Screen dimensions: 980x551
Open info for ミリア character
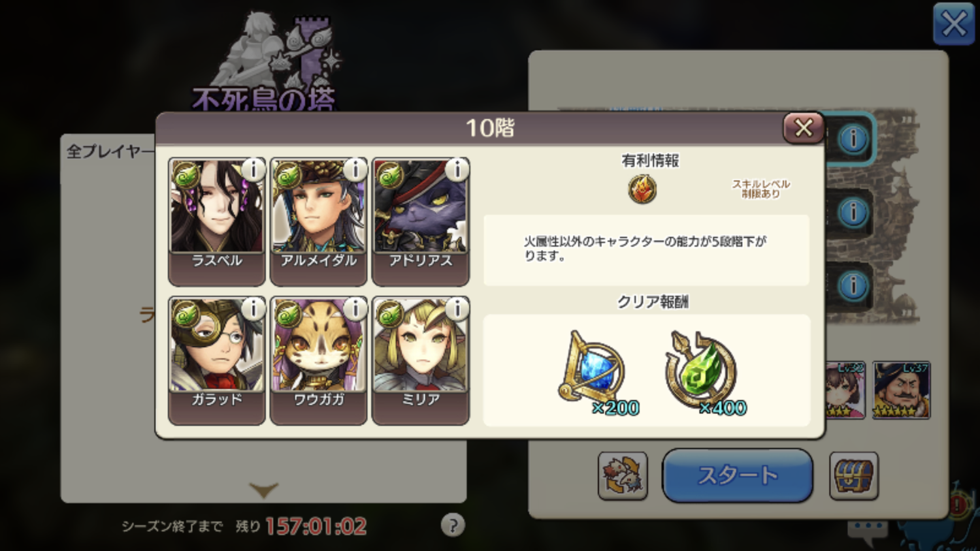[457, 309]
